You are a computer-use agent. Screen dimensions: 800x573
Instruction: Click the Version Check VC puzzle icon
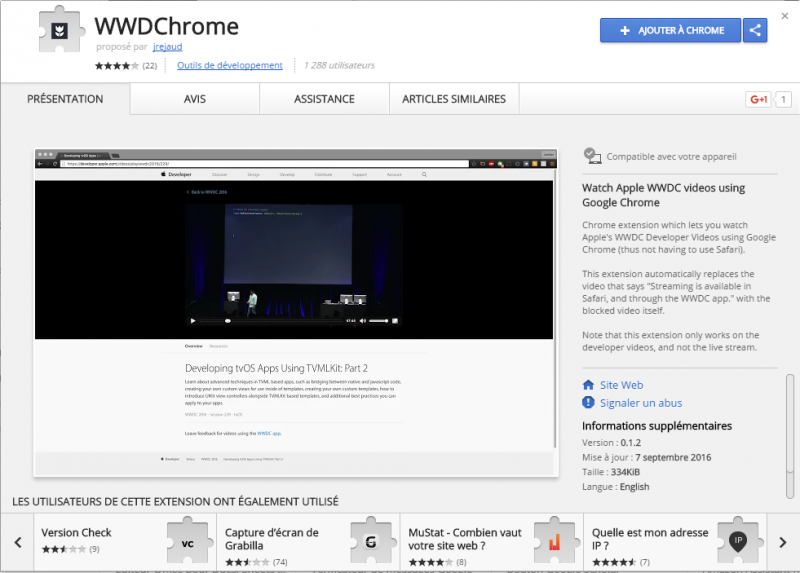(x=188, y=542)
